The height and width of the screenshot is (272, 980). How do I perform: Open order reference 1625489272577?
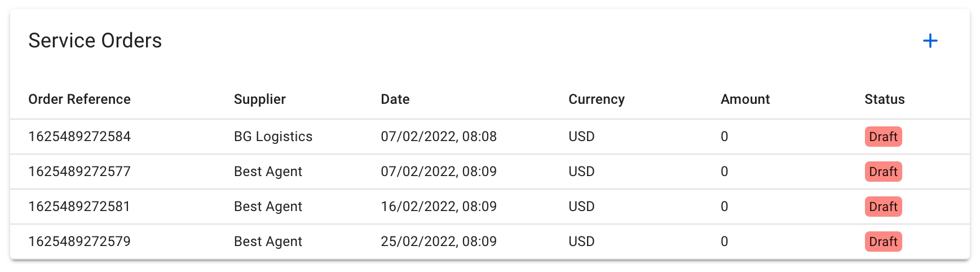pyautogui.click(x=80, y=172)
